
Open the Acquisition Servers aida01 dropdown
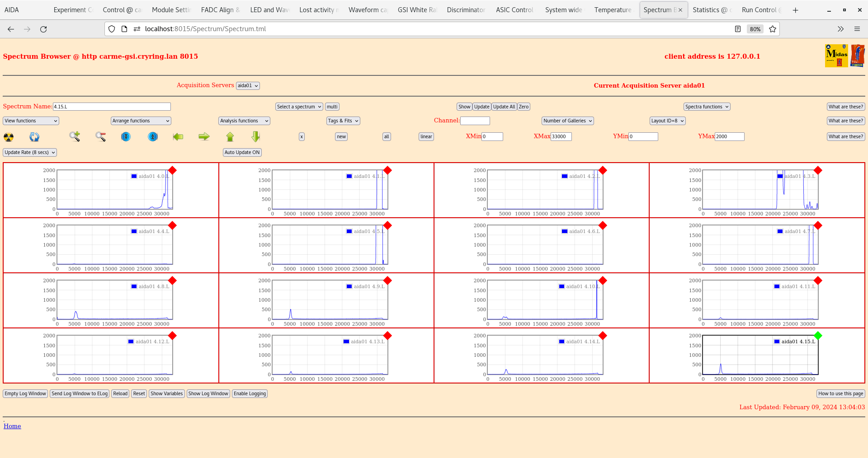point(248,86)
